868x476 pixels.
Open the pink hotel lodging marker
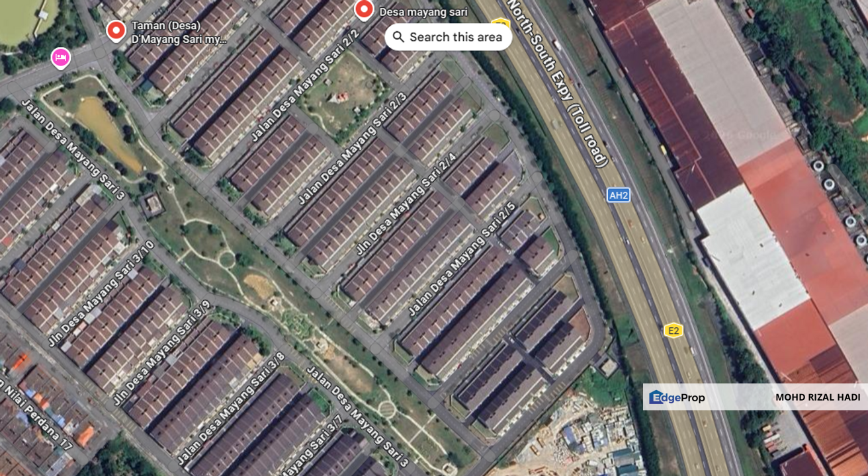click(x=61, y=58)
